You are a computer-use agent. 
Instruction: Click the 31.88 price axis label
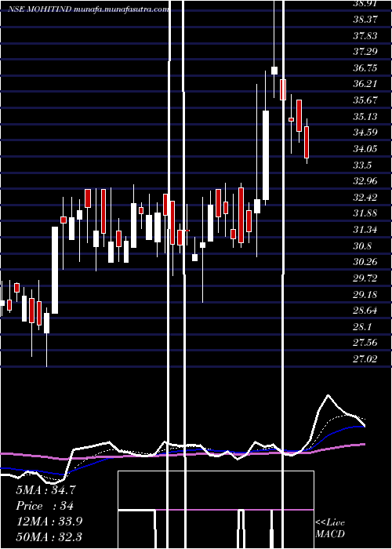[365, 213]
